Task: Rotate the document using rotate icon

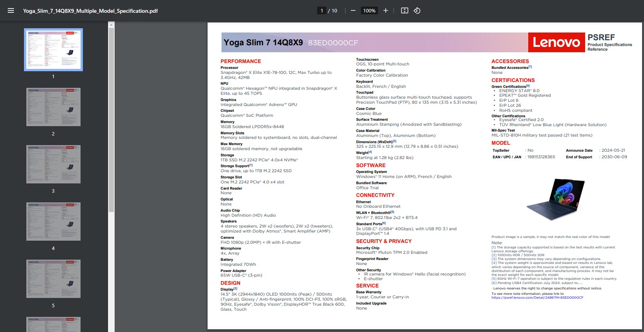Action: pyautogui.click(x=417, y=11)
